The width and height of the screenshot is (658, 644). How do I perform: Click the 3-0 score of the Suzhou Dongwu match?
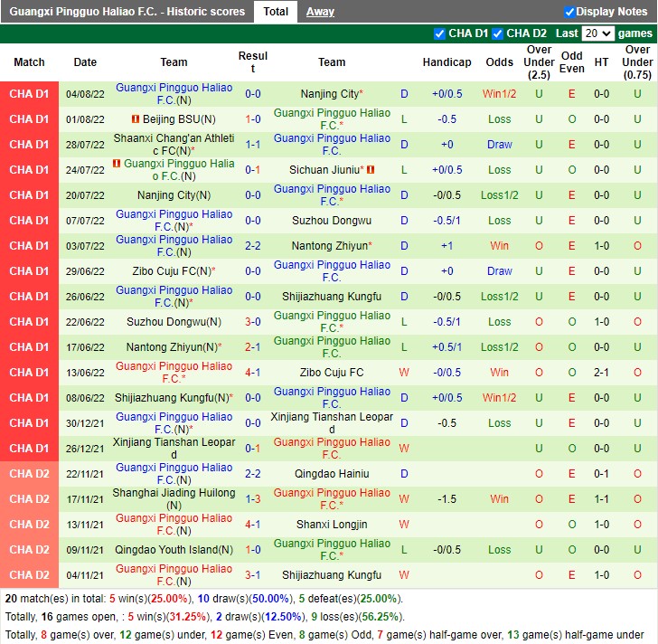click(x=253, y=322)
